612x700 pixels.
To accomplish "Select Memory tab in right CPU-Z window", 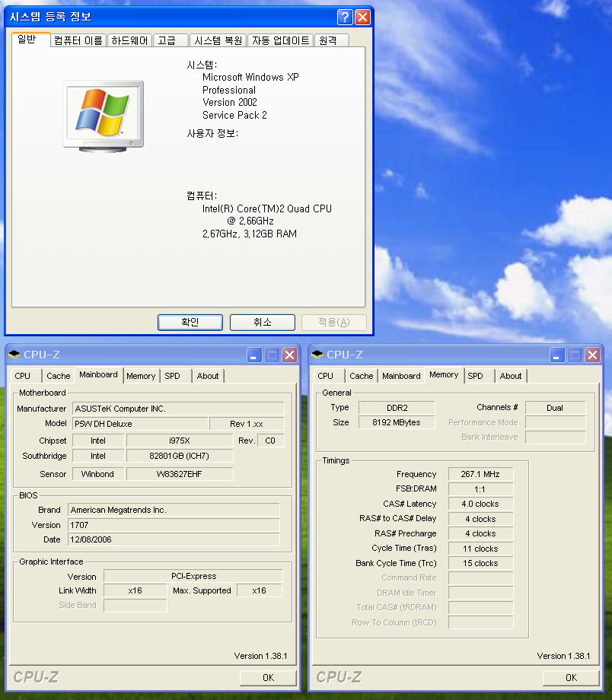I will tap(444, 375).
